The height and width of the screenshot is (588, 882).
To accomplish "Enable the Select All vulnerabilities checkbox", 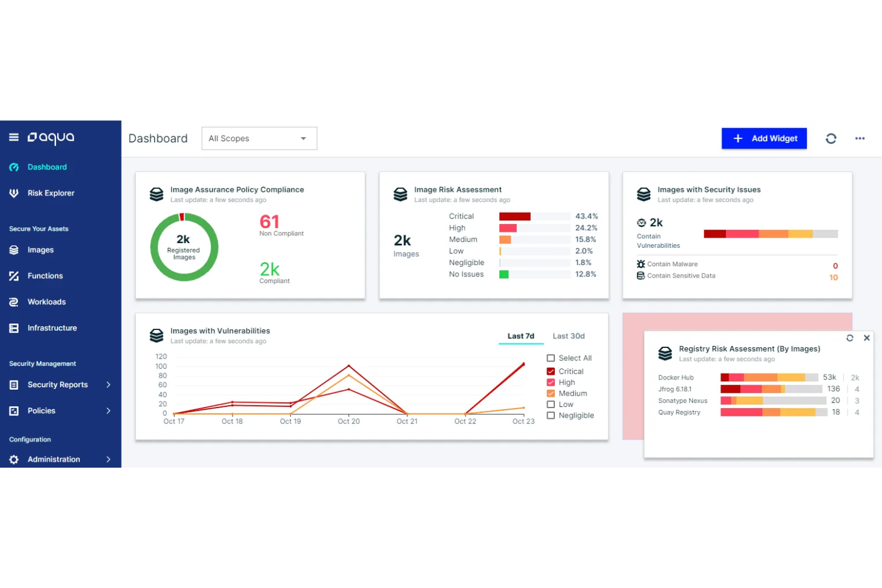I will click(551, 357).
